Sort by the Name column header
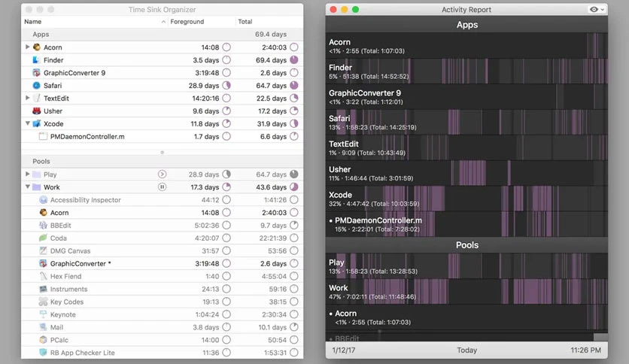This screenshot has height=364, width=629. (x=95, y=22)
